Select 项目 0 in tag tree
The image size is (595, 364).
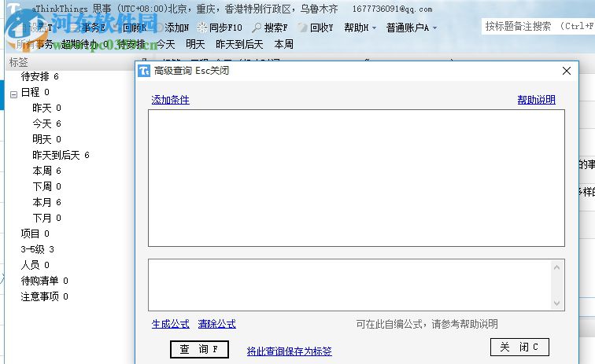click(35, 233)
